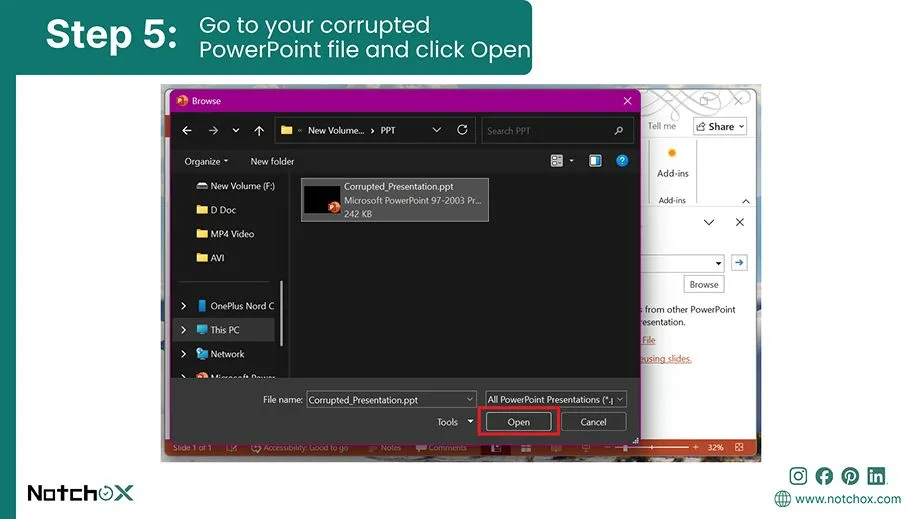Open the Instagram icon
Viewport: 922px width, 519px height.
pos(798,476)
